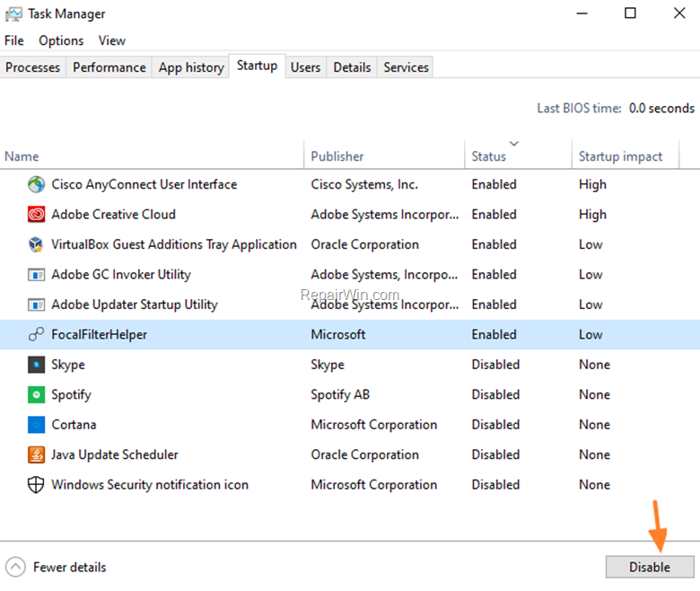Click High impact in Cisco AnyConnect row

(x=592, y=184)
